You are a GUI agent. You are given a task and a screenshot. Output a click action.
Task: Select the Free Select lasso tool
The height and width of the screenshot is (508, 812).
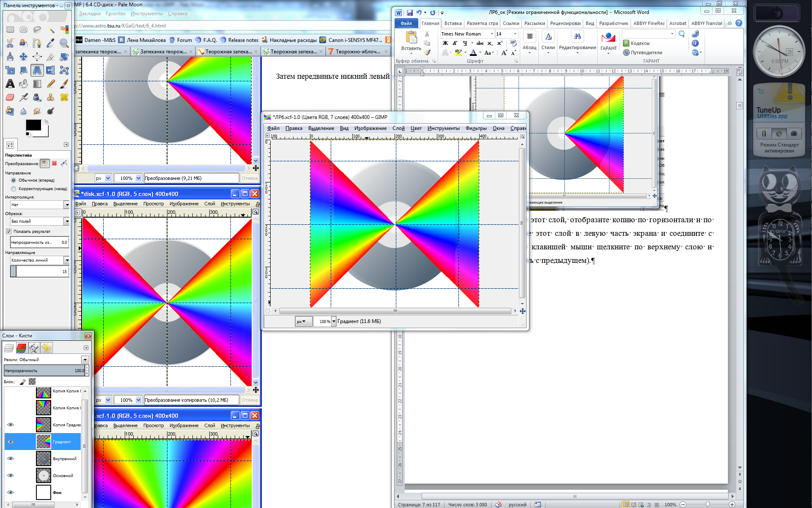[37, 30]
